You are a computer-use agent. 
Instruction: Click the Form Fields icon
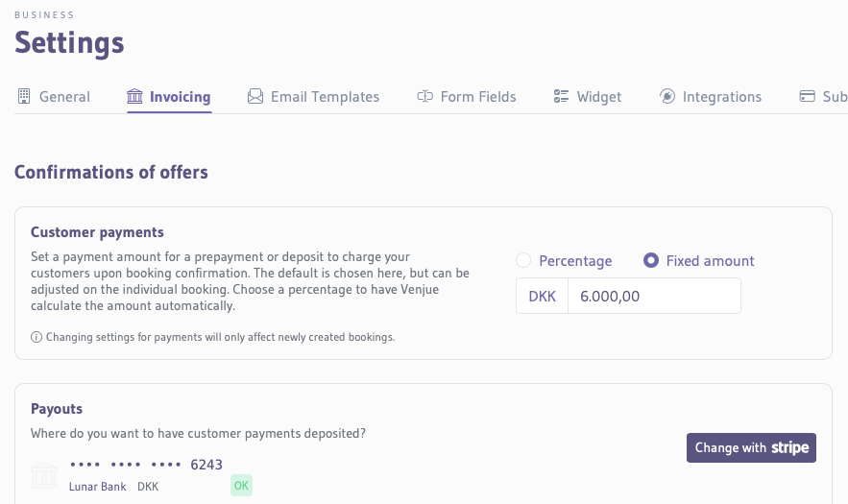pyautogui.click(x=424, y=96)
